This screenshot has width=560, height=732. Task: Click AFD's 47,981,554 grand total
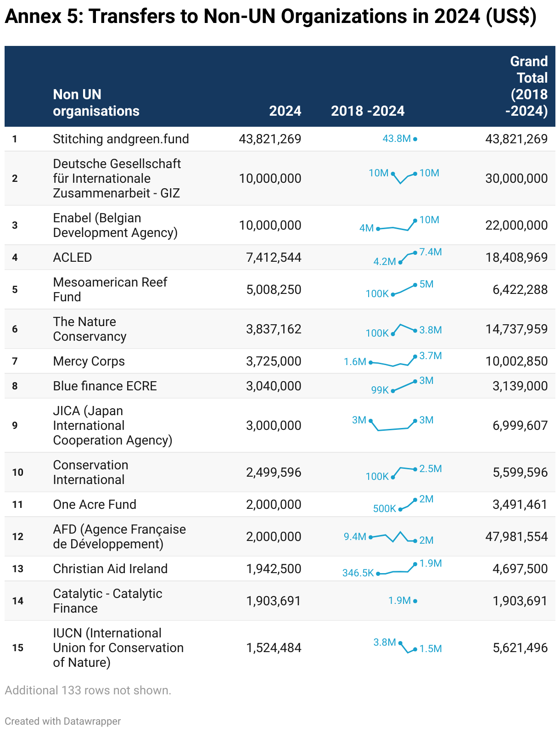click(x=516, y=537)
